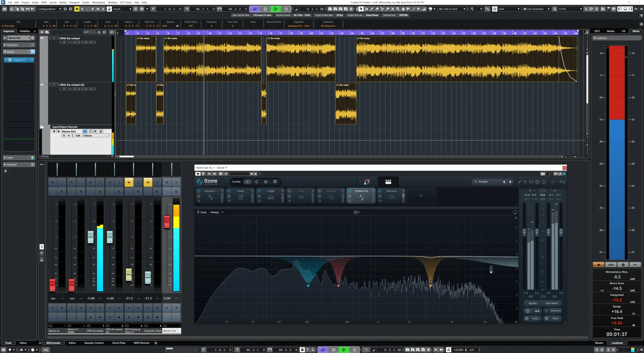Screen dimensions: 644x353
Task: Click the LUFS button under loudness meter
Action: tap(611, 265)
